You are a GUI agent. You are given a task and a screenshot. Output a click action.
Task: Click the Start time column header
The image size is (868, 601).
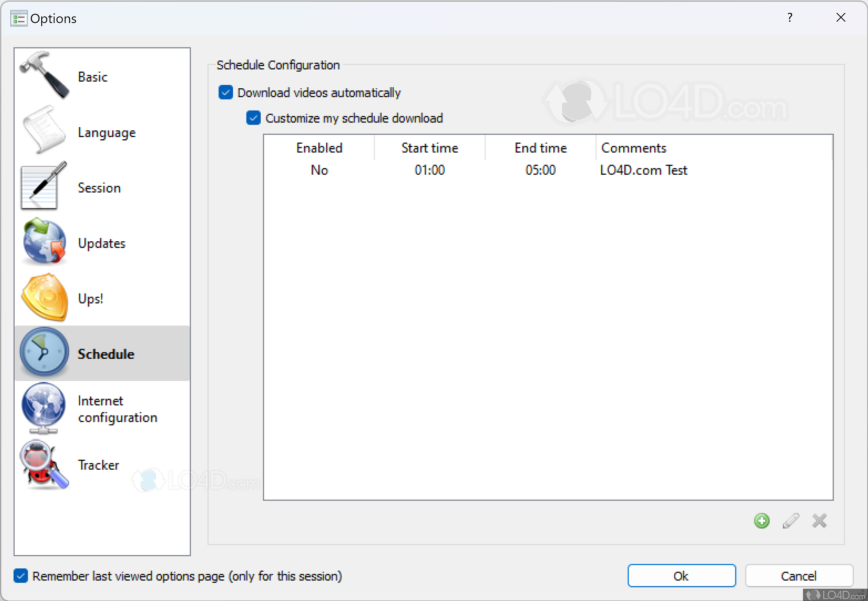[x=429, y=148]
